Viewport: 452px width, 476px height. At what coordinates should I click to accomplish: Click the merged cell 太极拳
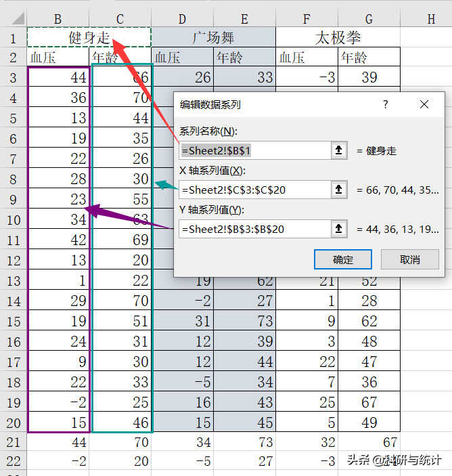[338, 37]
